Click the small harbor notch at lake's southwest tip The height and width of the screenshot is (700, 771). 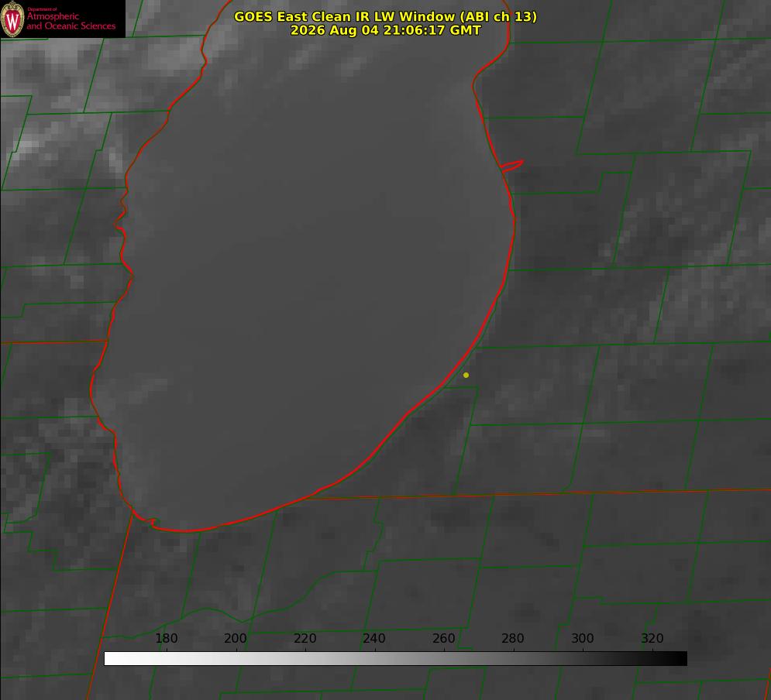click(153, 521)
